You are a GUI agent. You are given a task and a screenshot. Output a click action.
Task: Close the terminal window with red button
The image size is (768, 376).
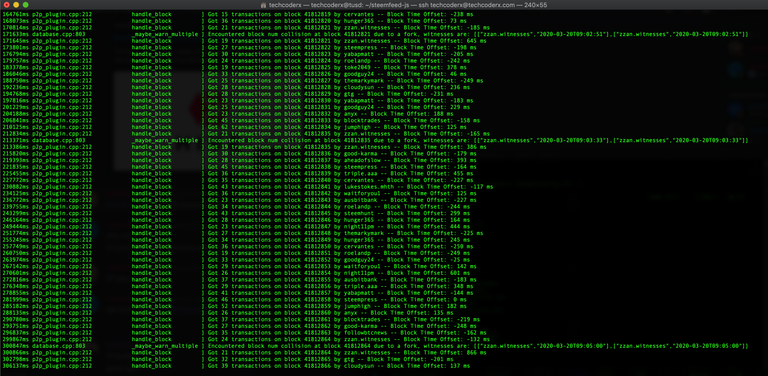click(x=6, y=4)
